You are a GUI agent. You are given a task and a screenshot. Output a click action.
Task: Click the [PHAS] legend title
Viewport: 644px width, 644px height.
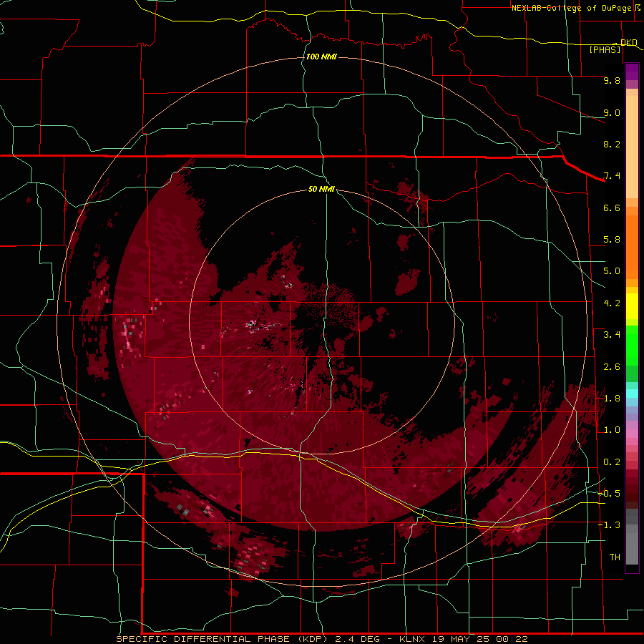(x=605, y=49)
